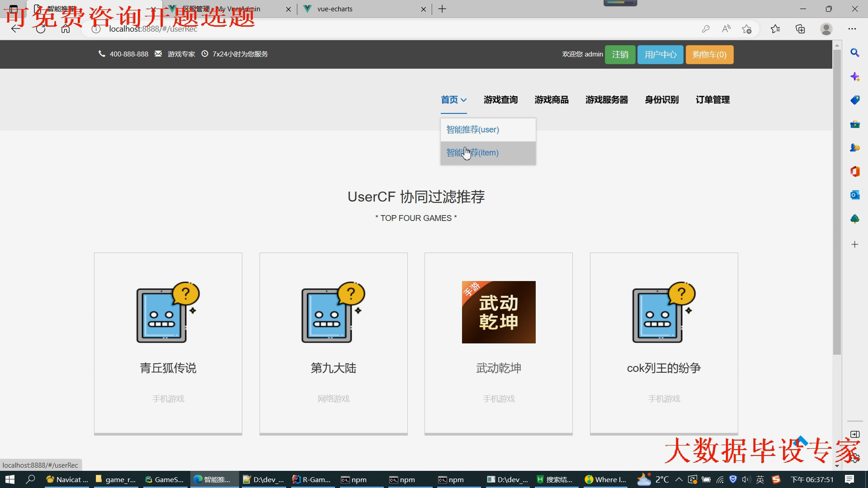Add sidebar app with plus icon

pyautogui.click(x=854, y=244)
